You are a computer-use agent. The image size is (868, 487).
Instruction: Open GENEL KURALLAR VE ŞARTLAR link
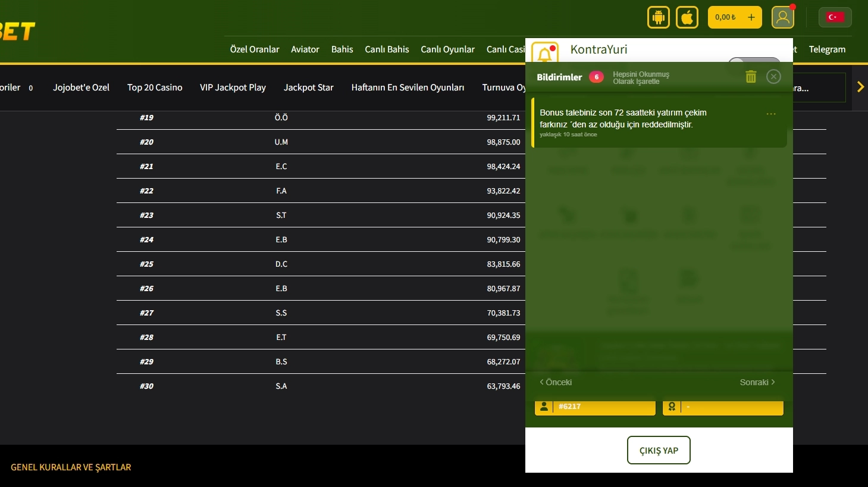tap(71, 467)
